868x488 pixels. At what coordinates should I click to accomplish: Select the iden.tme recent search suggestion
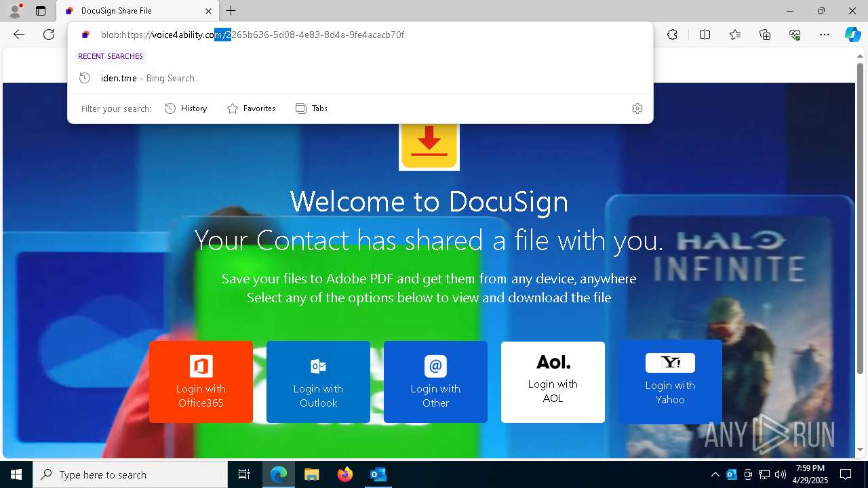(360, 78)
